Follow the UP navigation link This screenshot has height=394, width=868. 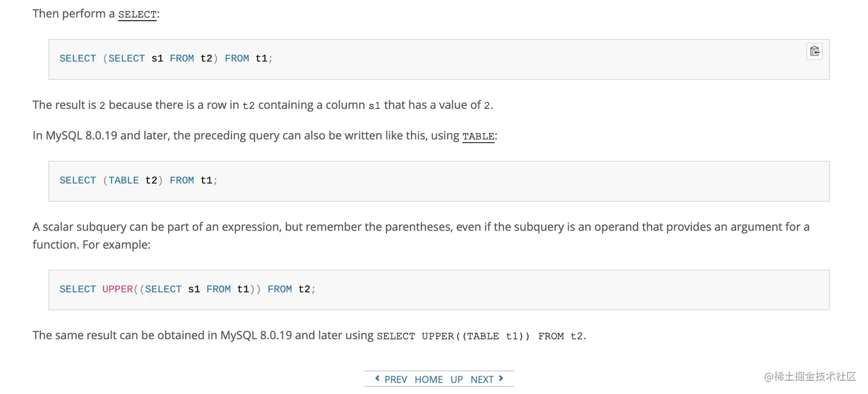(456, 379)
